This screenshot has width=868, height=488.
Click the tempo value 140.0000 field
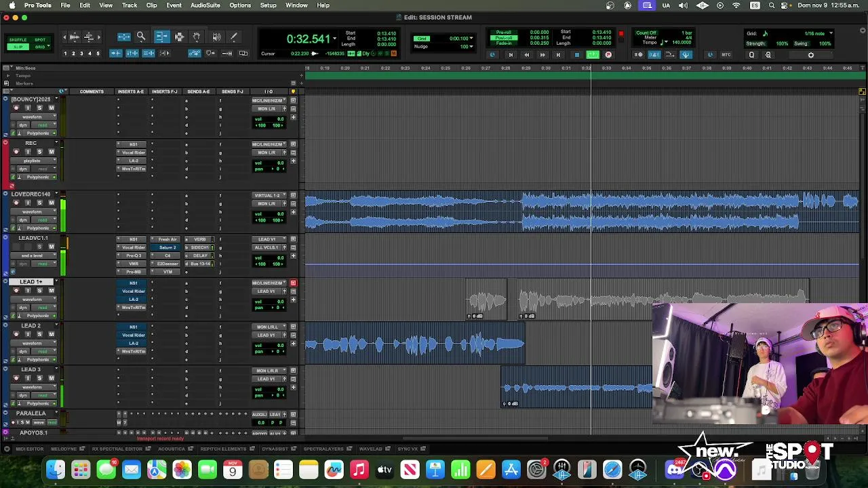[681, 43]
